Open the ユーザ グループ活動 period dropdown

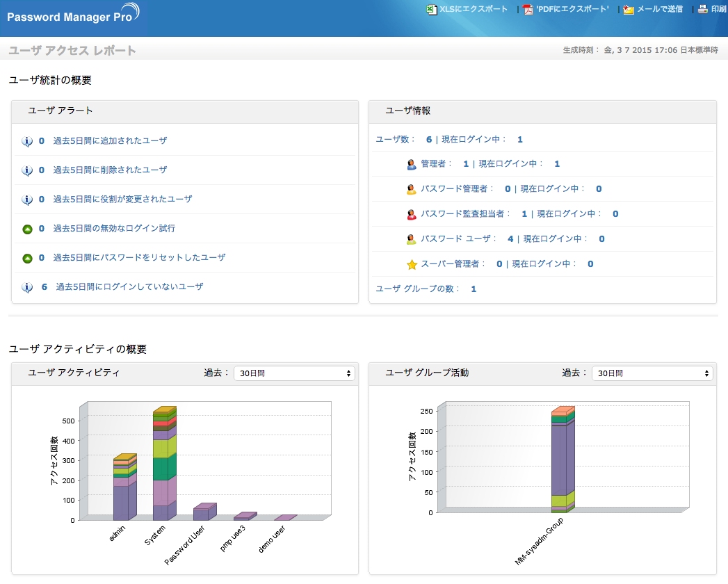click(x=652, y=373)
